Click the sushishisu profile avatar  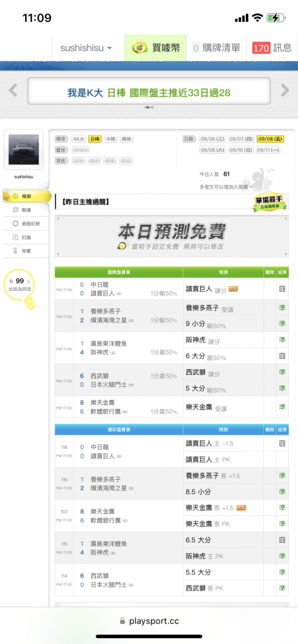[23, 150]
